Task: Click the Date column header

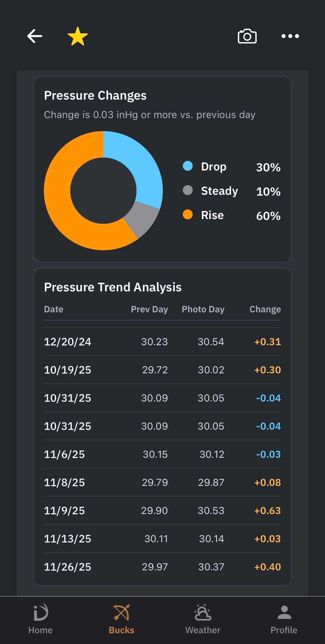Action: tap(54, 309)
